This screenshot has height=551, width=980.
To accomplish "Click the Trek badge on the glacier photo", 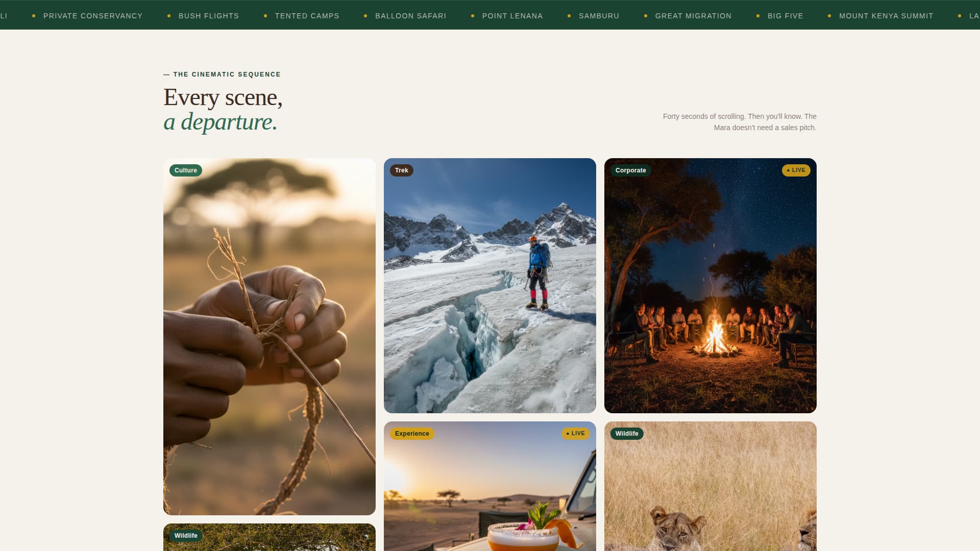I will [402, 170].
